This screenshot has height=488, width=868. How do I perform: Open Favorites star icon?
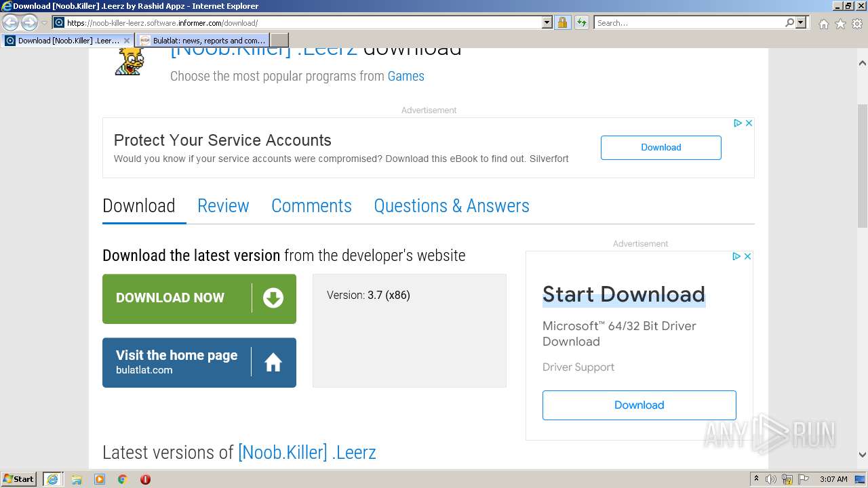[x=840, y=24]
